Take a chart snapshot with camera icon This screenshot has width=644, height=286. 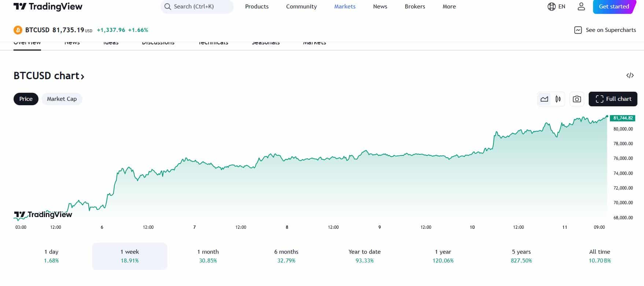click(x=577, y=99)
